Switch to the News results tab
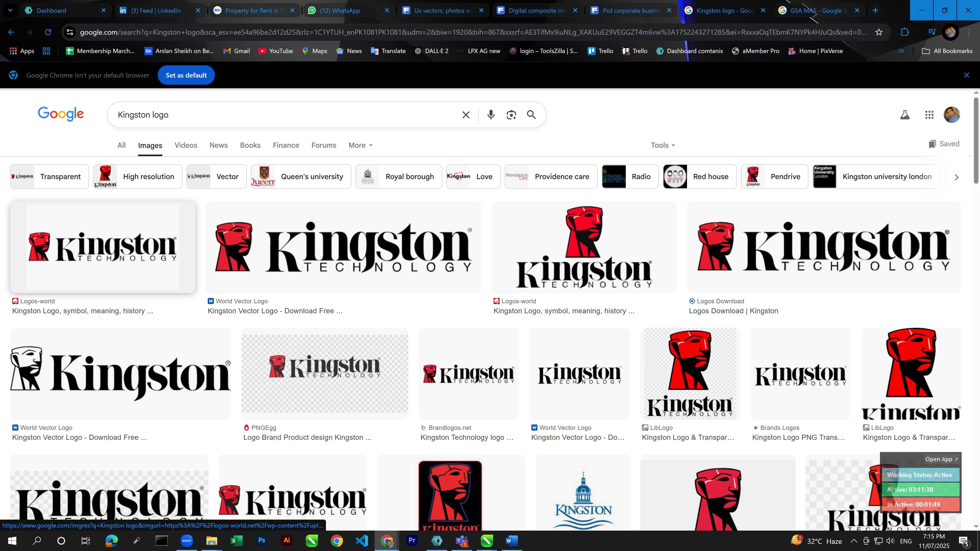This screenshot has height=551, width=980. pos(218,145)
